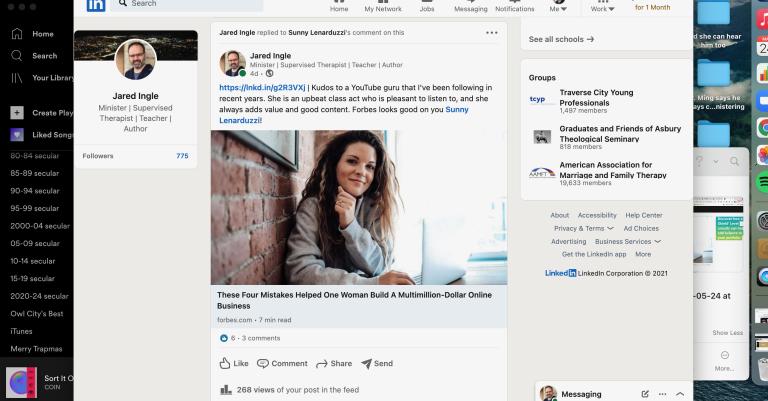Image resolution: width=768 pixels, height=401 pixels.
Task: Click Get the LinkedIn app link
Action: tap(594, 255)
